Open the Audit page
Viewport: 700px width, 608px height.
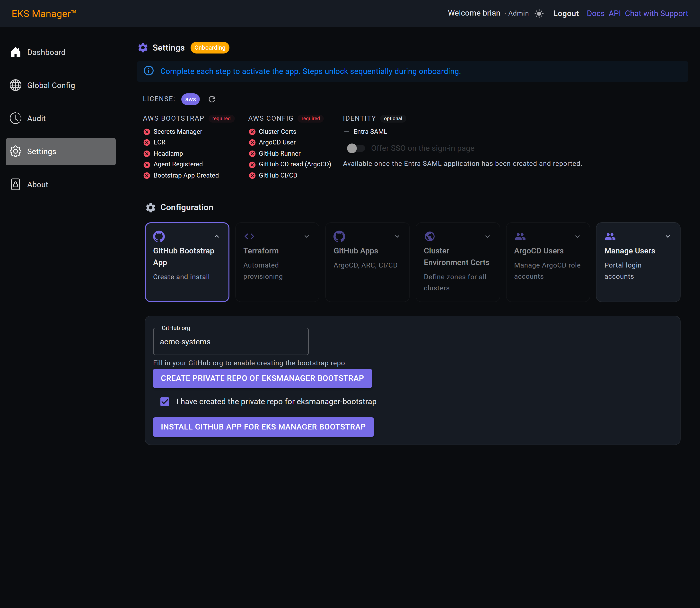[61, 118]
